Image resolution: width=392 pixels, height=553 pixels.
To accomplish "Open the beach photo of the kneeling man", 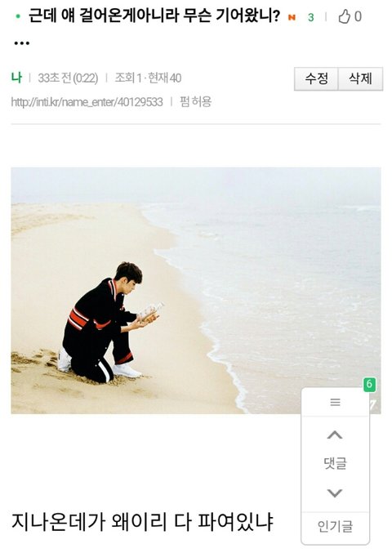I will (x=196, y=290).
